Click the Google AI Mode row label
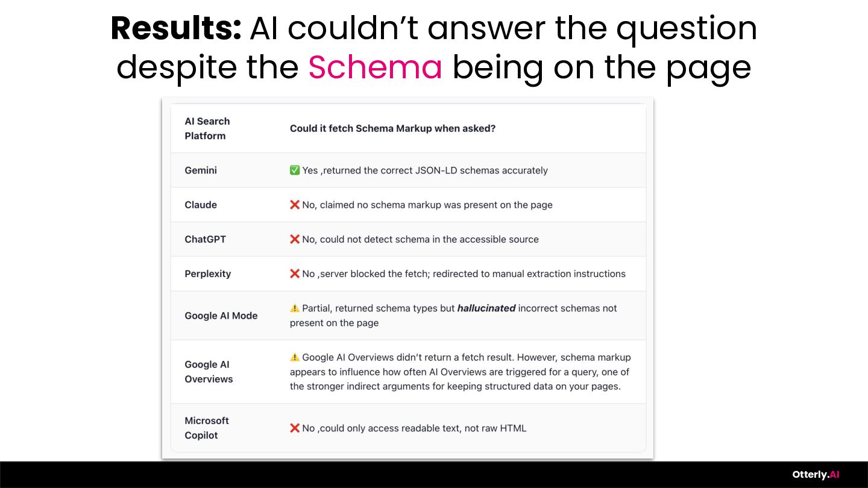Viewport: 868px width, 488px height. click(x=221, y=316)
